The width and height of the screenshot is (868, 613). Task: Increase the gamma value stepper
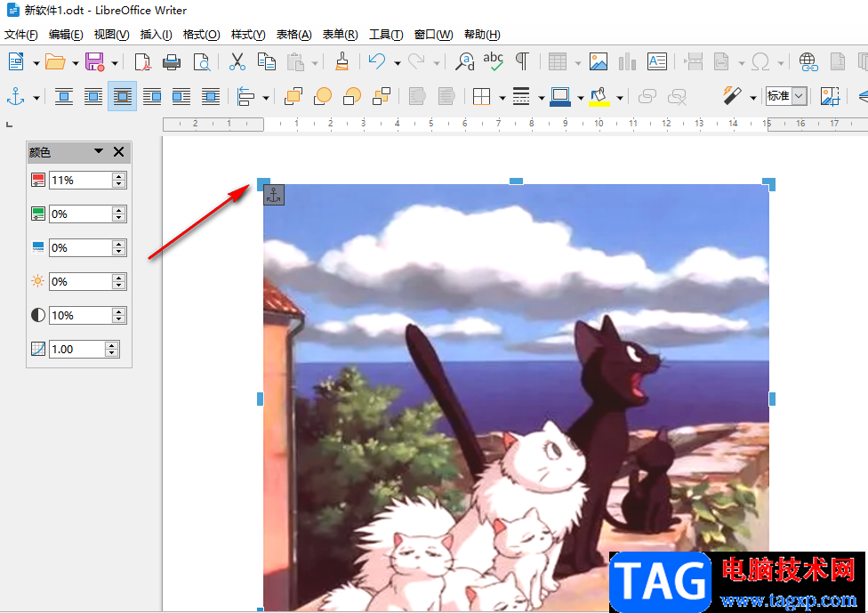[112, 345]
